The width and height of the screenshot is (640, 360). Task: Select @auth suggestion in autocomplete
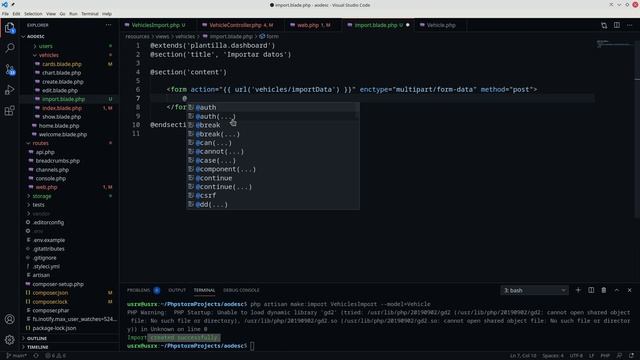273,107
